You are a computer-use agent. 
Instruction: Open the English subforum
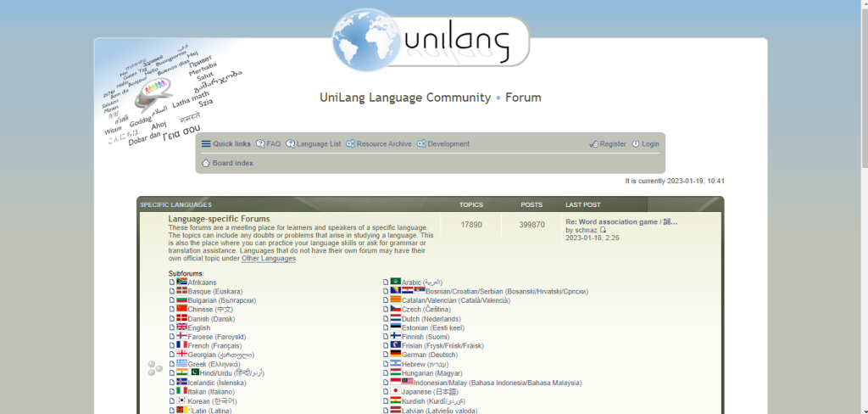pyautogui.click(x=199, y=328)
